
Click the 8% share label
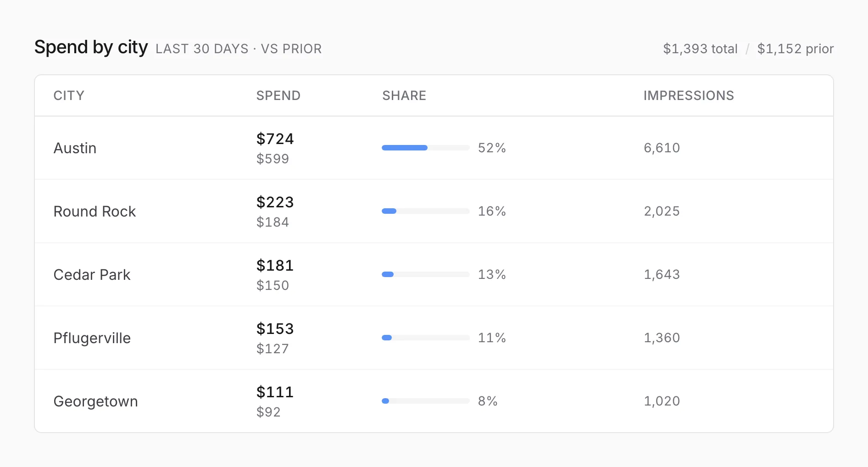coord(488,401)
